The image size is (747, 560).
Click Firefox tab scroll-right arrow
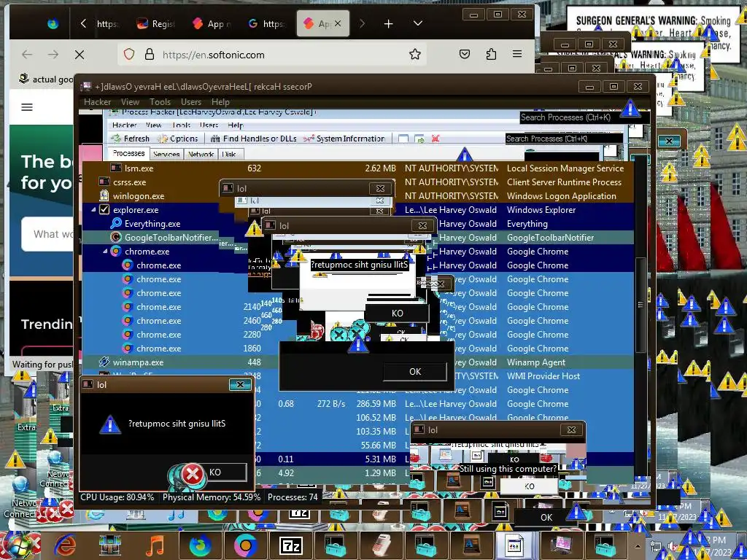click(x=362, y=23)
